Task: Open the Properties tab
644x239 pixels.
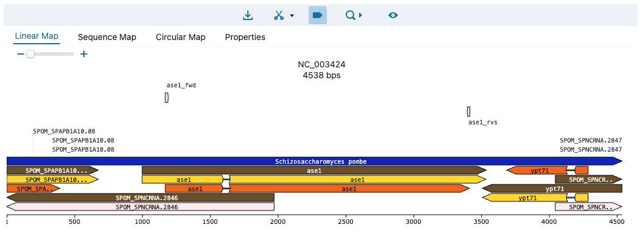Action: (245, 37)
